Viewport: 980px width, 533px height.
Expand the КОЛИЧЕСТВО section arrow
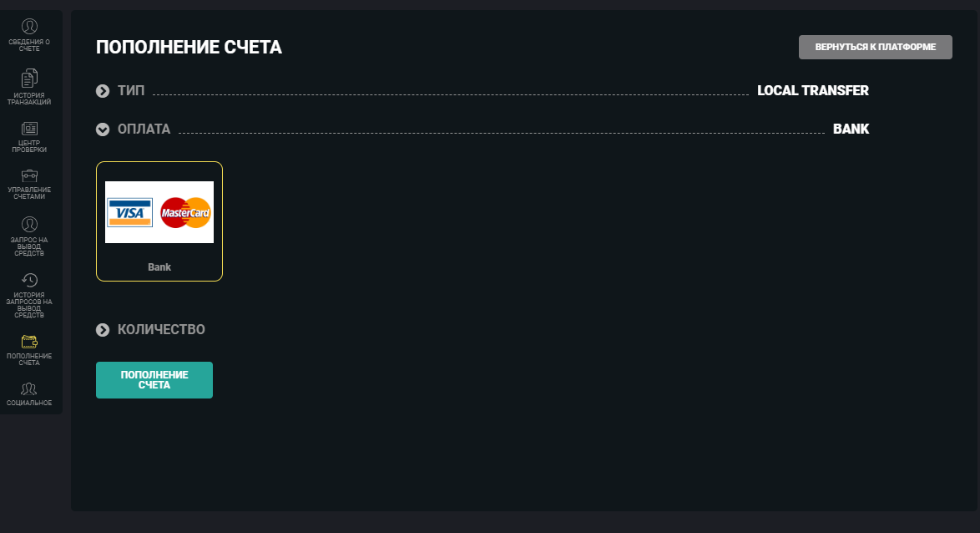point(103,330)
